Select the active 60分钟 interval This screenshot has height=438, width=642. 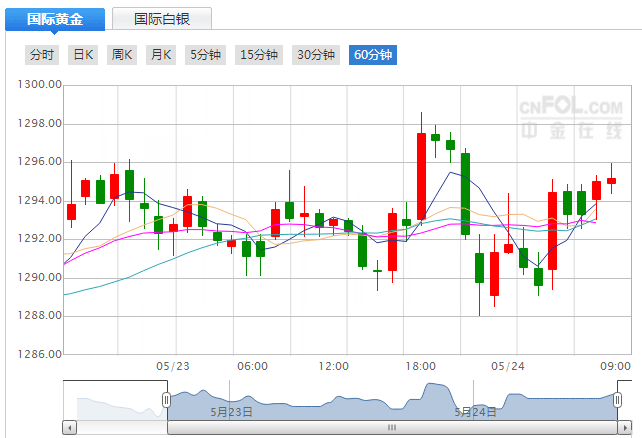coord(372,55)
